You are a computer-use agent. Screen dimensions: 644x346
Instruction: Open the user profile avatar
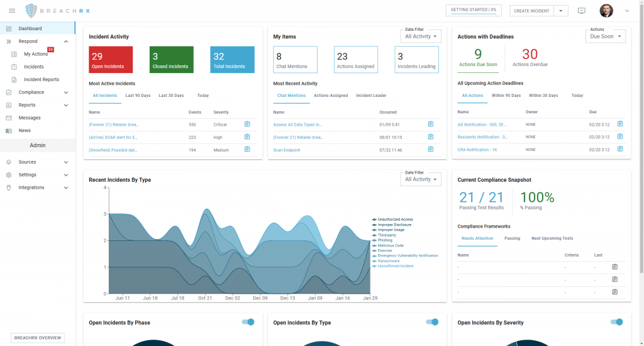pos(606,11)
